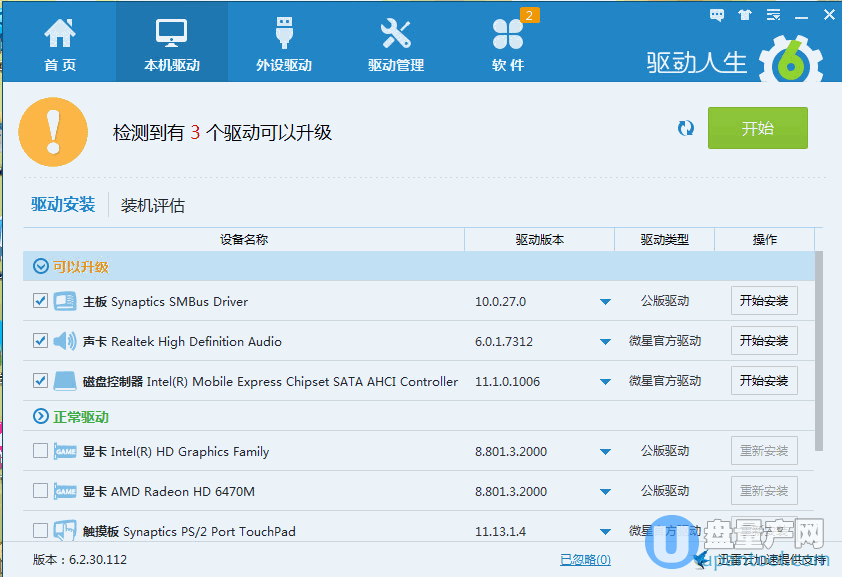Click touchpad icon for Synaptics PS/2
The height and width of the screenshot is (577, 842).
click(x=65, y=530)
